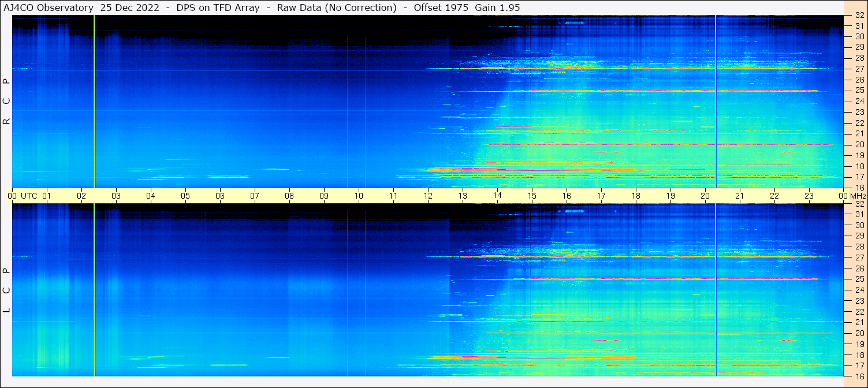The image size is (868, 388).
Task: Click the 27 frequency label in RCP panel
Action: (x=859, y=69)
